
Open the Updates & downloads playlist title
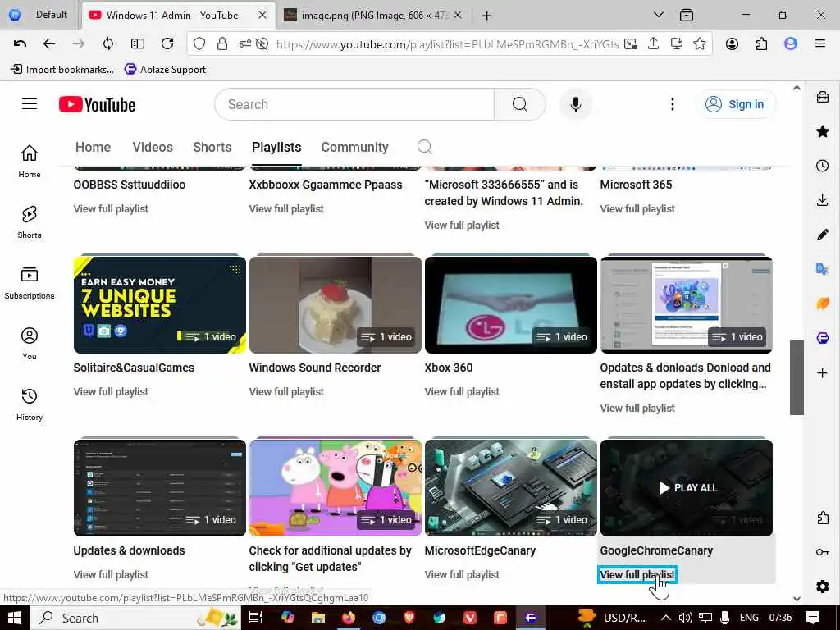pyautogui.click(x=129, y=550)
